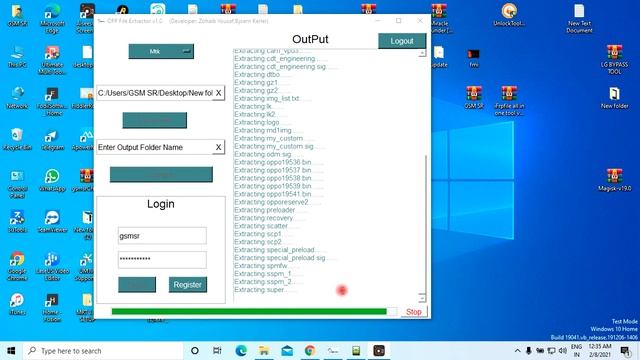The image size is (640, 360).
Task: Select the 'Extracting logo' log line
Action: click(x=262, y=122)
